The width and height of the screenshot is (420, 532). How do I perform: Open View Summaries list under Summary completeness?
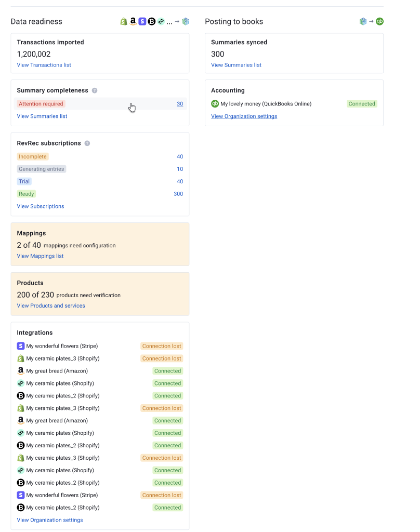(x=42, y=116)
